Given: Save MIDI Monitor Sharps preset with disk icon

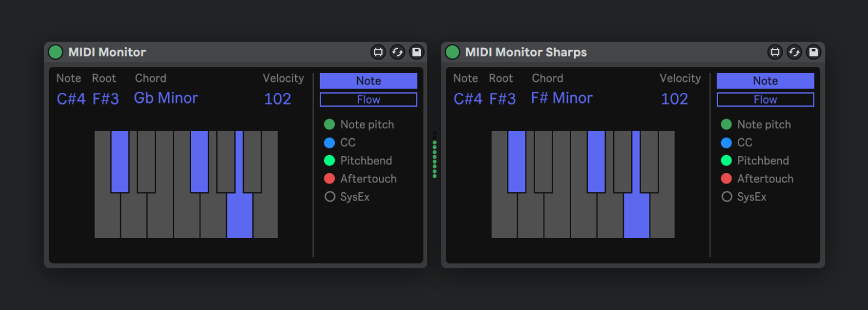Looking at the screenshot, I should pos(813,52).
